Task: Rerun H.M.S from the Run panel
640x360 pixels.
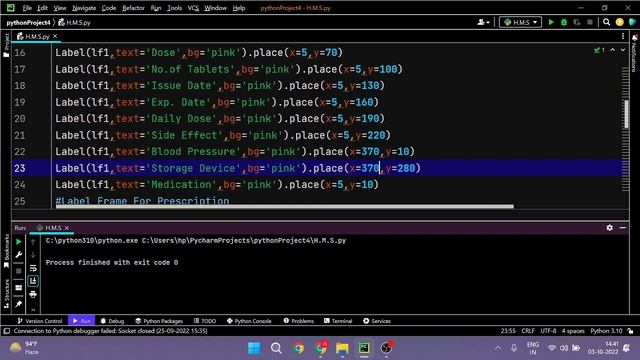Action: coord(19,242)
